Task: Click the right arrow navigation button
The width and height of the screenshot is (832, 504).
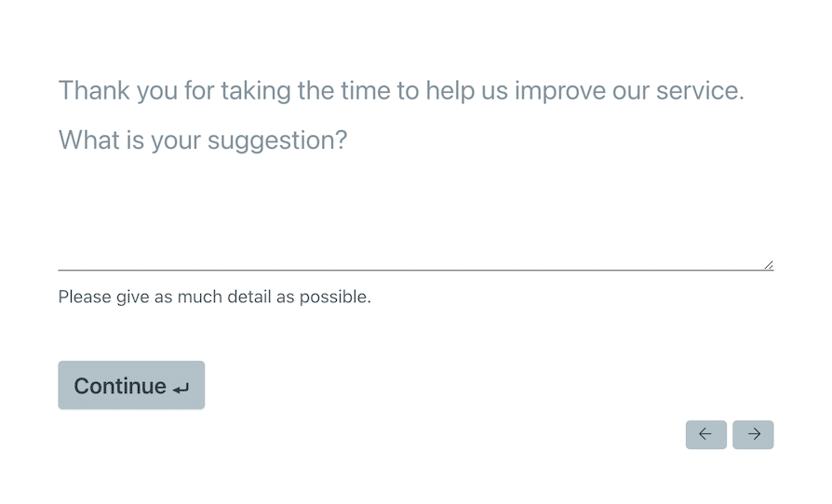Action: point(753,434)
